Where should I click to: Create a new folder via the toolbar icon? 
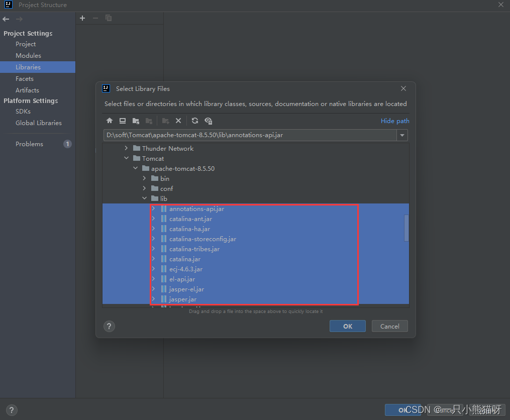[x=165, y=121]
